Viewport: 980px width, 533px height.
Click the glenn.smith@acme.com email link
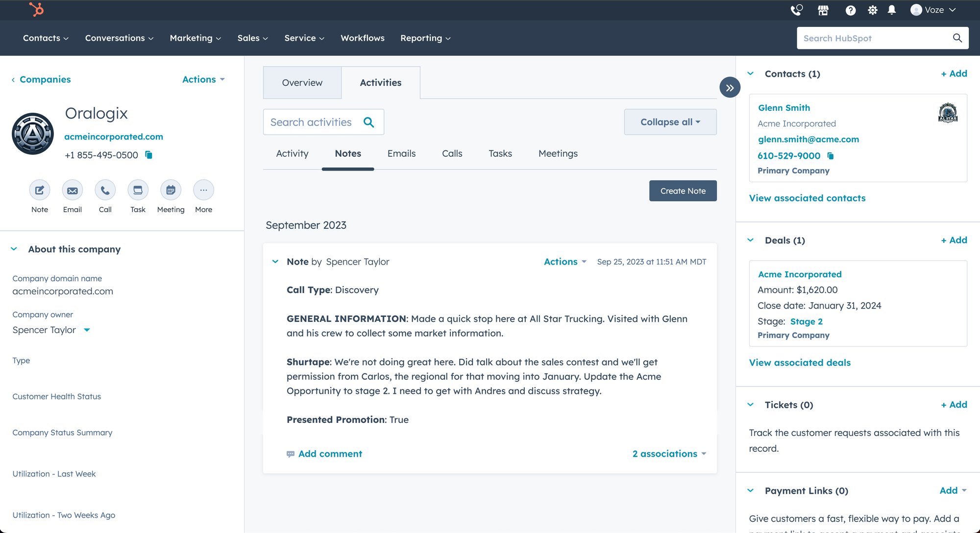tap(808, 139)
